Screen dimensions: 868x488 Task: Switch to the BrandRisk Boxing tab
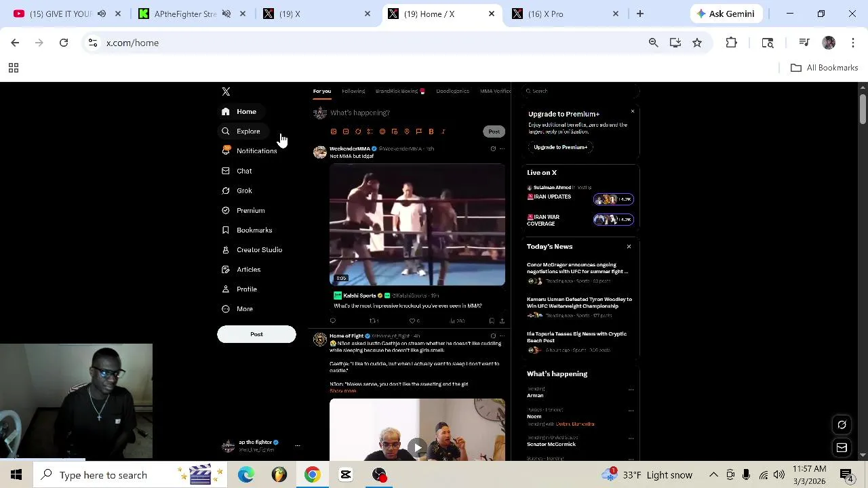(x=399, y=91)
